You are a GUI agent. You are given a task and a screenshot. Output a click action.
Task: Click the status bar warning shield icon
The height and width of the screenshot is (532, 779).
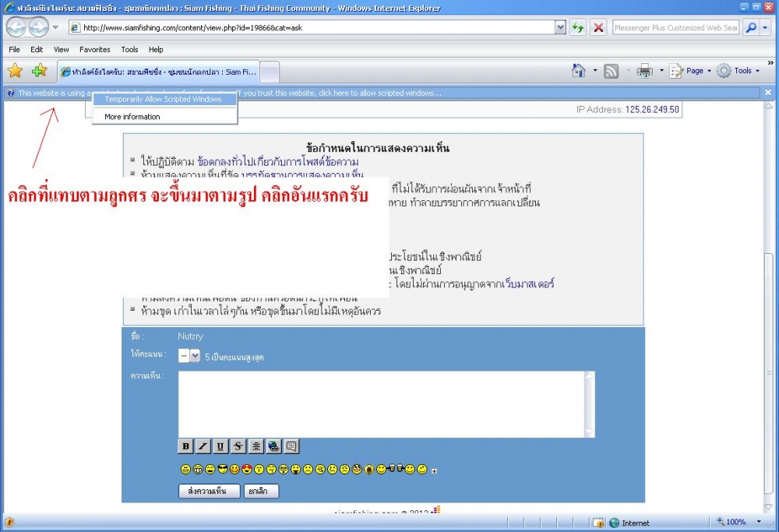9,523
